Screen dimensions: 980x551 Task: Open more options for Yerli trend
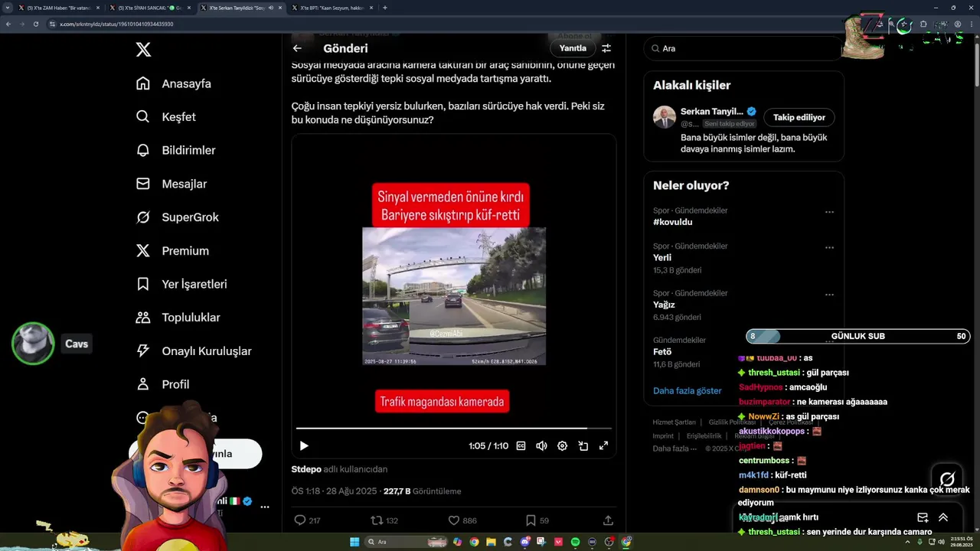click(829, 248)
